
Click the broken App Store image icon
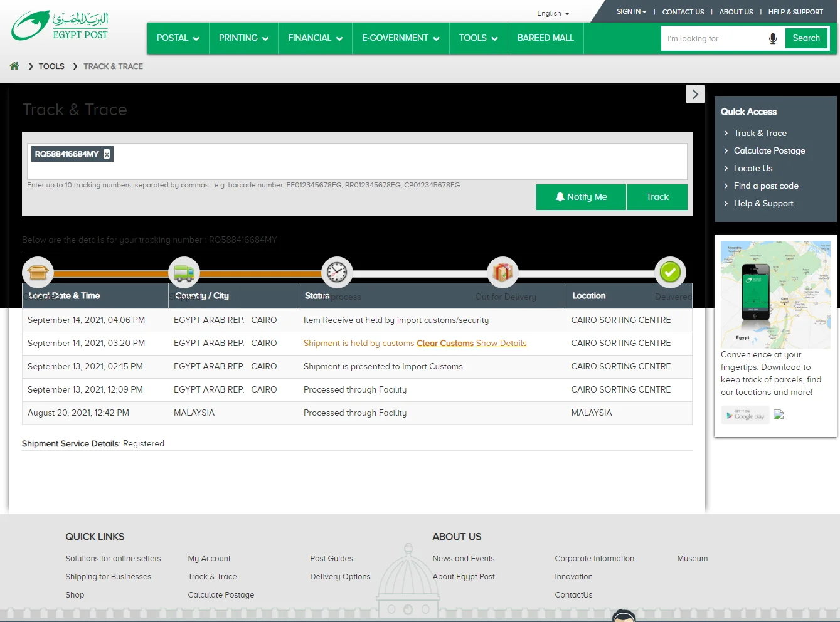point(779,414)
